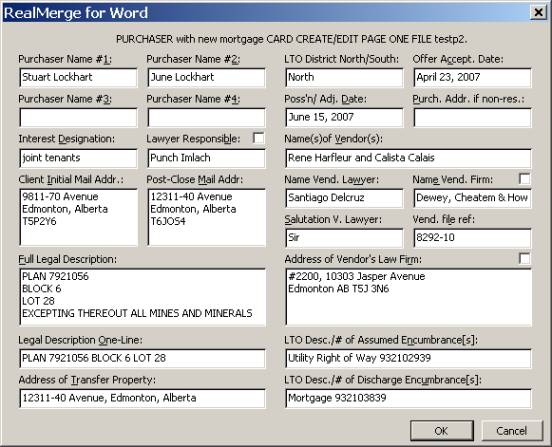
Task: Click the Interest Designation field
Action: (x=78, y=158)
